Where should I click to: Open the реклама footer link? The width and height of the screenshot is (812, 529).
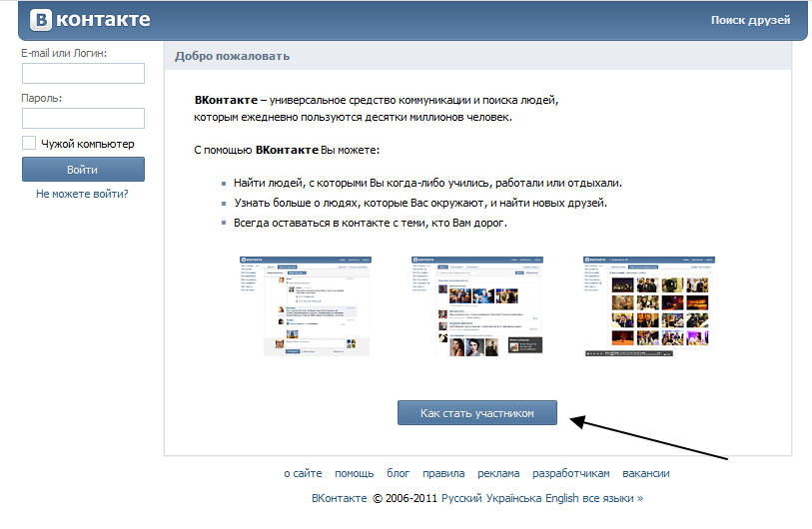(x=498, y=473)
